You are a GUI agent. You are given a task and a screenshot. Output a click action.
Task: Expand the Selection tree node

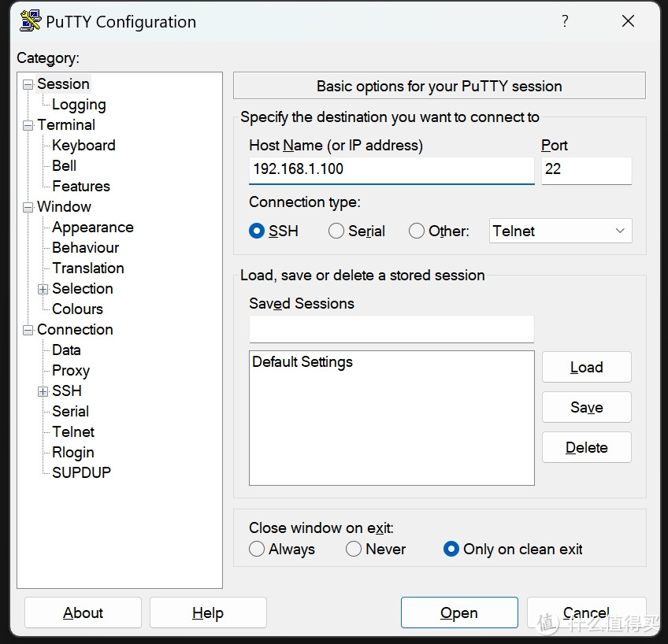point(43,289)
